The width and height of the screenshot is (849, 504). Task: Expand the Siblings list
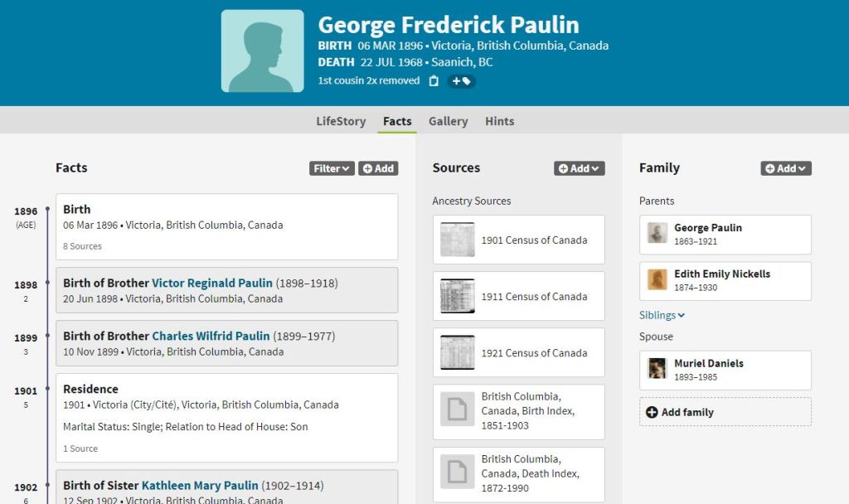(662, 315)
